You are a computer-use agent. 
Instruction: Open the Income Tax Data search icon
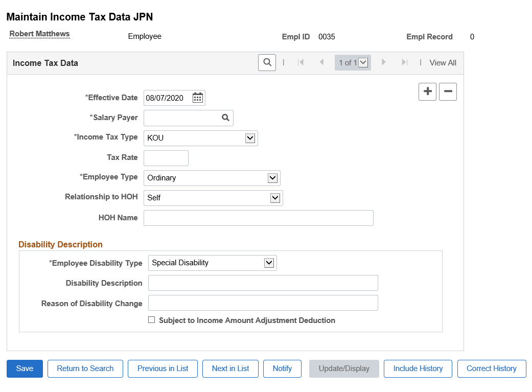pos(266,62)
